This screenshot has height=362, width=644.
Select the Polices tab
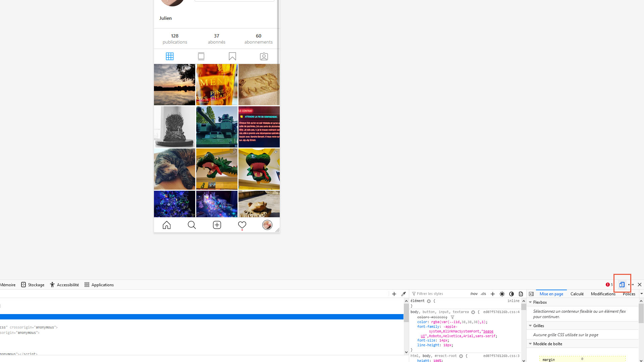tap(629, 294)
